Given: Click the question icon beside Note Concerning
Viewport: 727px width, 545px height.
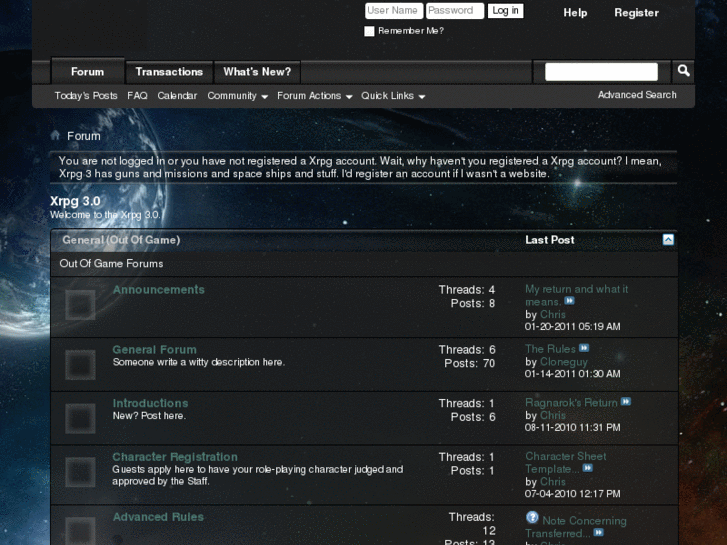Looking at the screenshot, I should point(532,517).
